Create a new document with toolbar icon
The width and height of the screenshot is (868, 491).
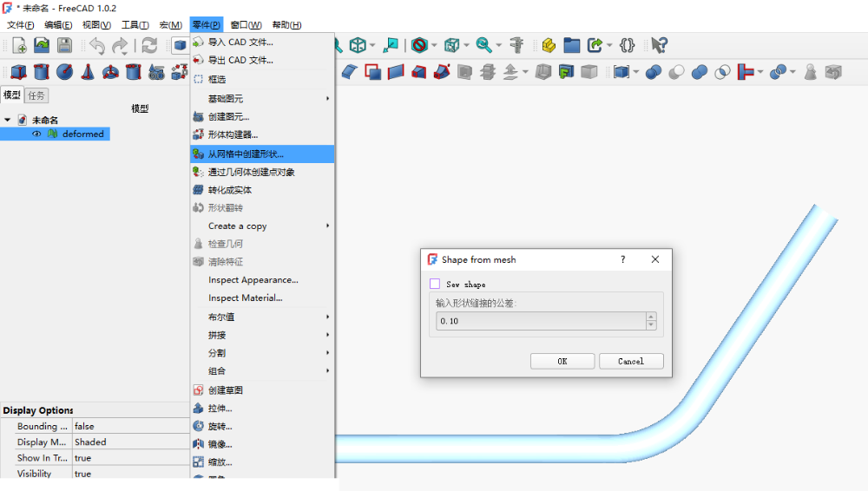tap(19, 45)
